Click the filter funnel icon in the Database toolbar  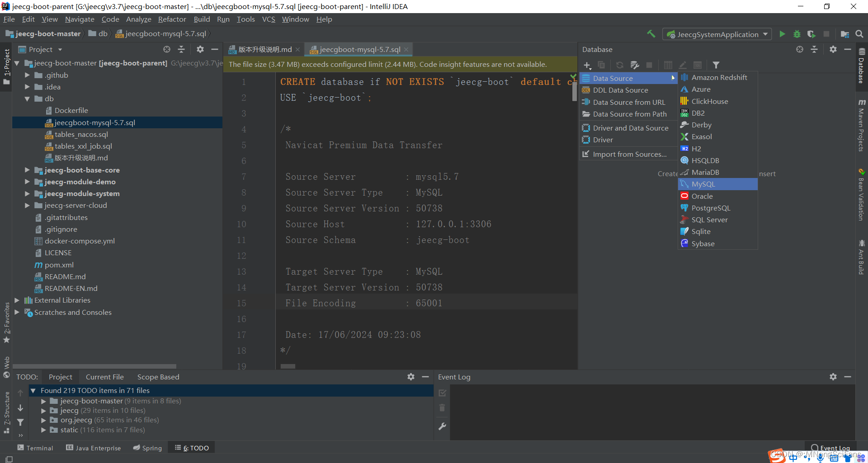pyautogui.click(x=716, y=65)
